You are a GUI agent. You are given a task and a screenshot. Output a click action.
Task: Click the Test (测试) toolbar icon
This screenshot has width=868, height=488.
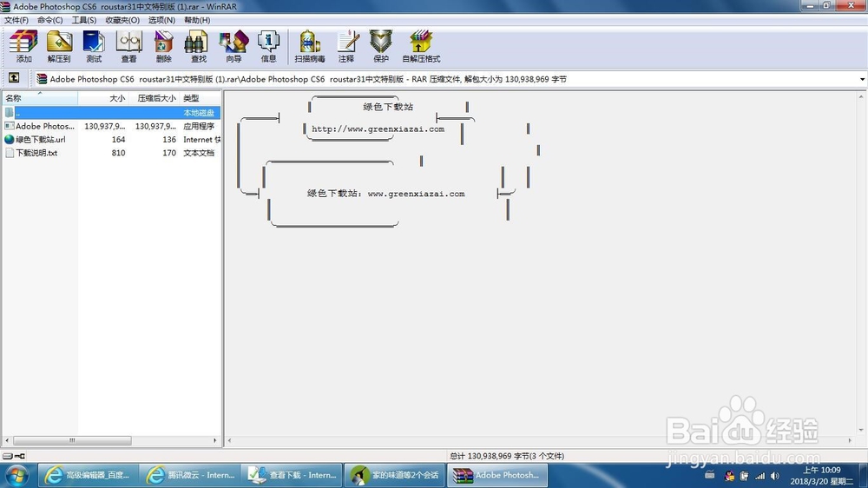click(x=94, y=46)
